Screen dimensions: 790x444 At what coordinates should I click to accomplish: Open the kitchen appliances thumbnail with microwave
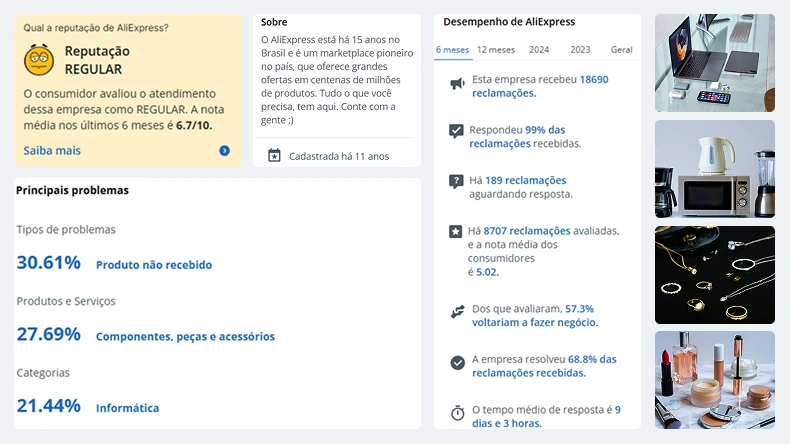715,169
